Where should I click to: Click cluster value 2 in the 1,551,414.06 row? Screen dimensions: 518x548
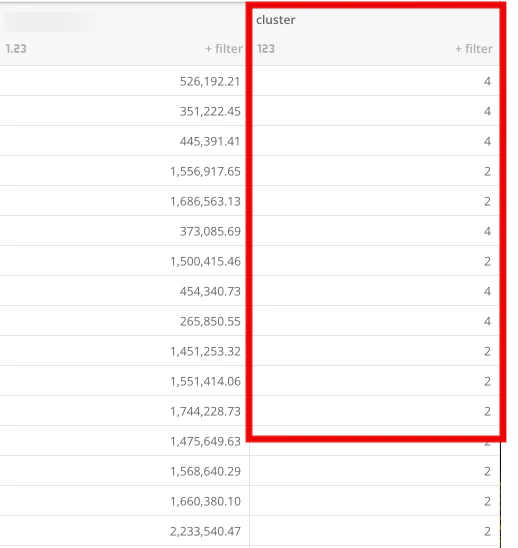pos(487,381)
